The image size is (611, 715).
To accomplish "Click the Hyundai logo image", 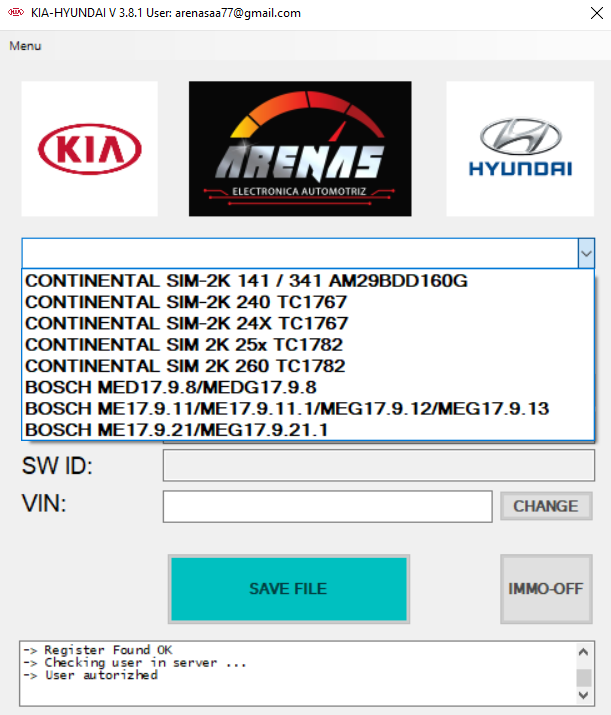I will [x=519, y=149].
